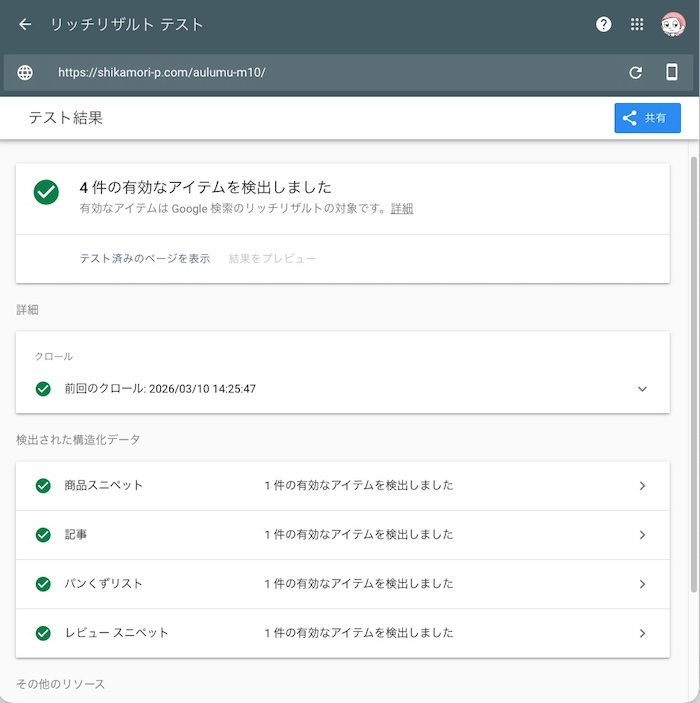Click the 共有 share button
The image size is (700, 703).
click(x=647, y=118)
